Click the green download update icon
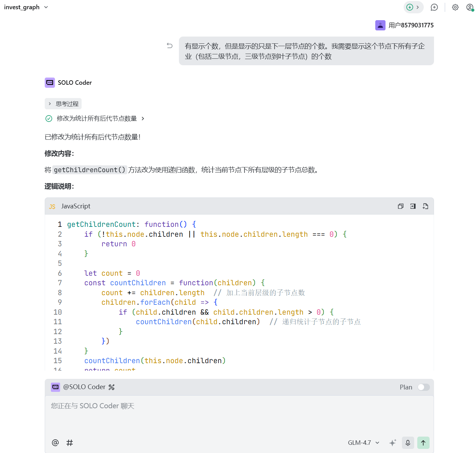 pos(410,7)
